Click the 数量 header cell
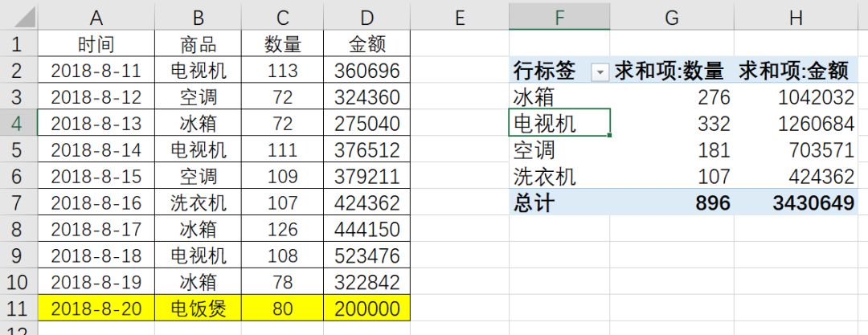The image size is (868, 335). pyautogui.click(x=282, y=43)
